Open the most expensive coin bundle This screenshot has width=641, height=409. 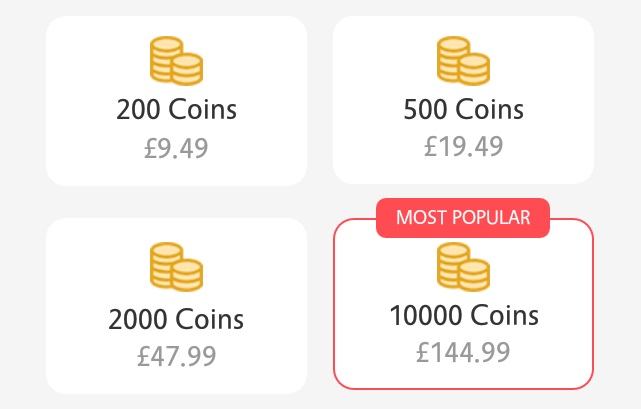coord(463,305)
